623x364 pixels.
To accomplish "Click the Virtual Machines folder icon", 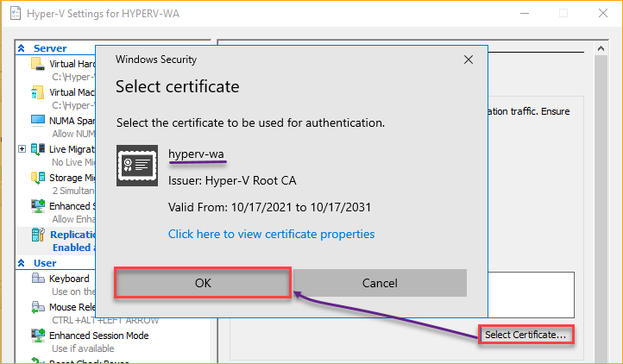I will pos(38,92).
